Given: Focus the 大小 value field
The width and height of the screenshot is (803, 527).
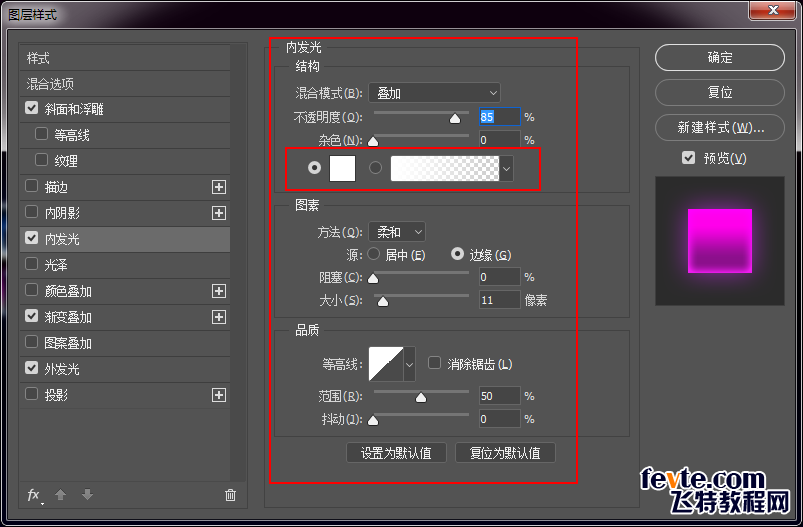Looking at the screenshot, I should [500, 300].
